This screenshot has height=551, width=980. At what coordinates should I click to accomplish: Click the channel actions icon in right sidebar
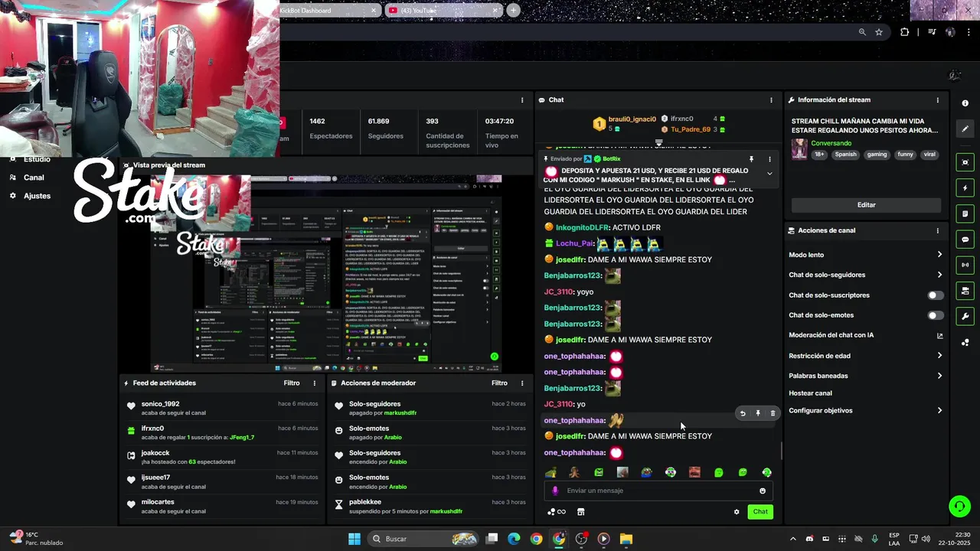pyautogui.click(x=965, y=291)
